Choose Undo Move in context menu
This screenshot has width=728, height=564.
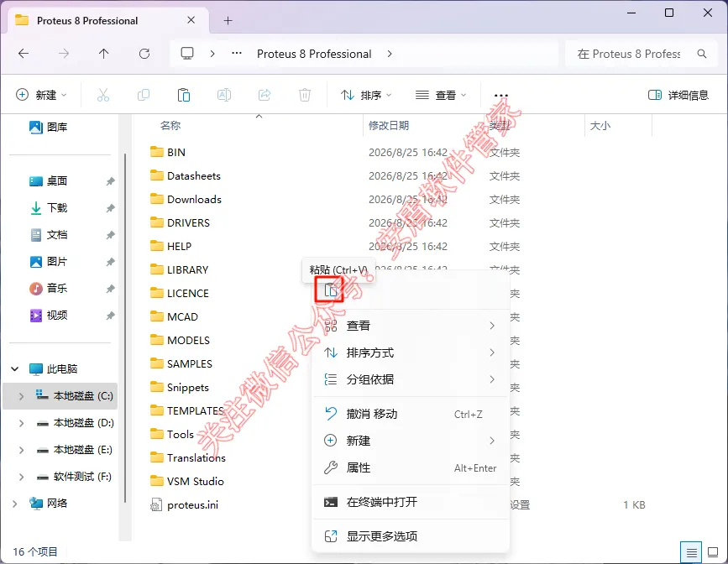[411, 414]
